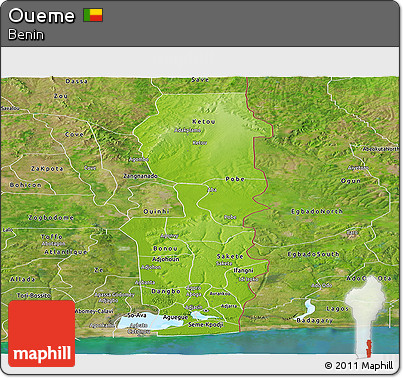The image size is (403, 378).
Task: Click the So-Ava label on map
Action: 137,315
